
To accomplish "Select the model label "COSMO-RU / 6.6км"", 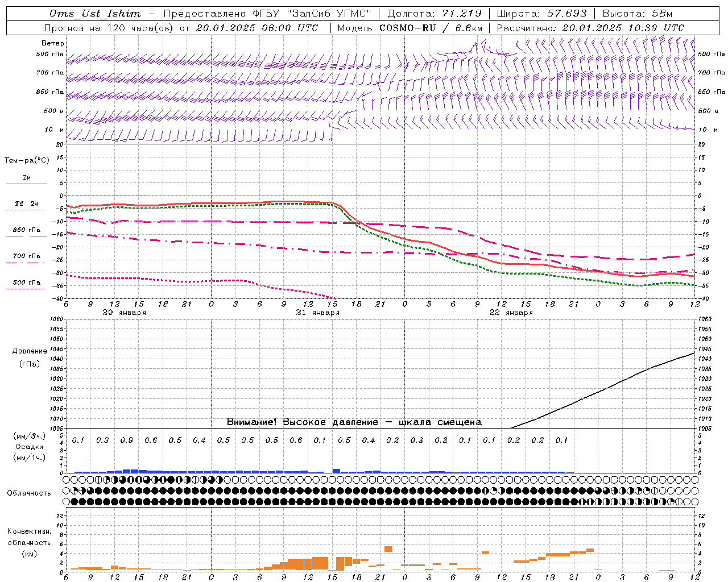I will 431,28.
